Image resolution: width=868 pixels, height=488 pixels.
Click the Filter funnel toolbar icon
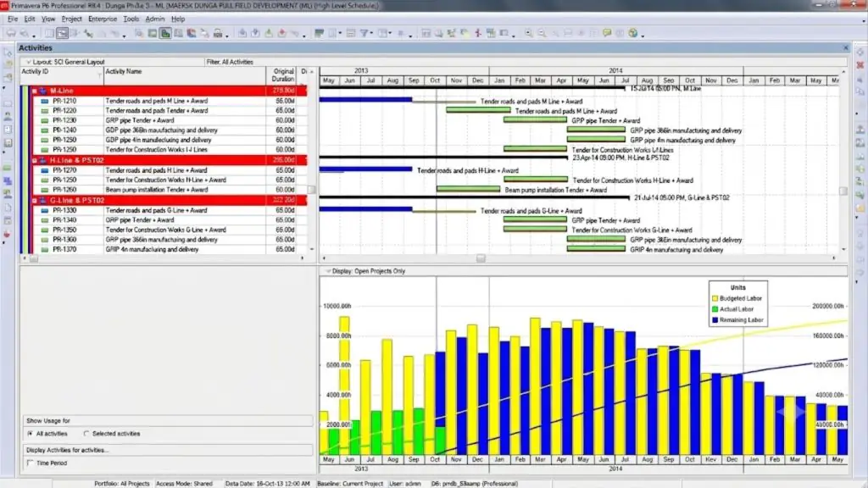(364, 33)
